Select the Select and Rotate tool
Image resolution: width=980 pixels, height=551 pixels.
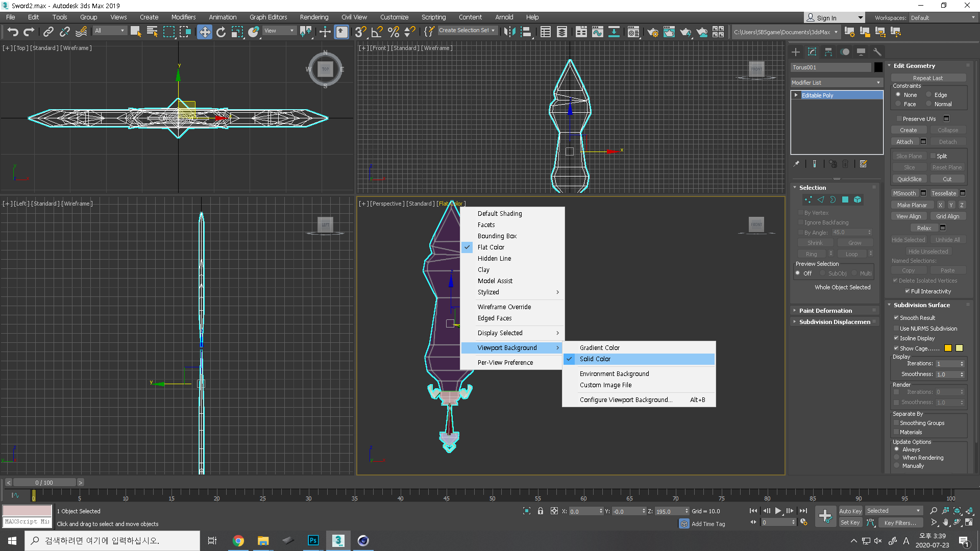click(x=220, y=32)
